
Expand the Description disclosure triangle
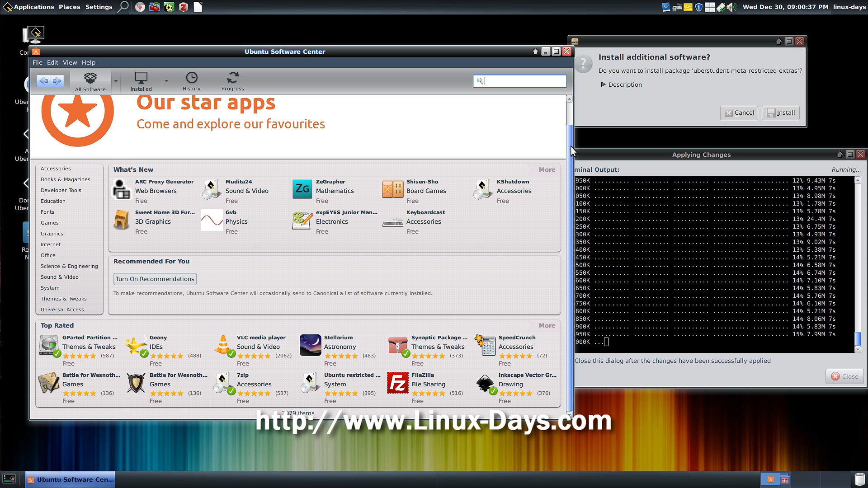(603, 84)
